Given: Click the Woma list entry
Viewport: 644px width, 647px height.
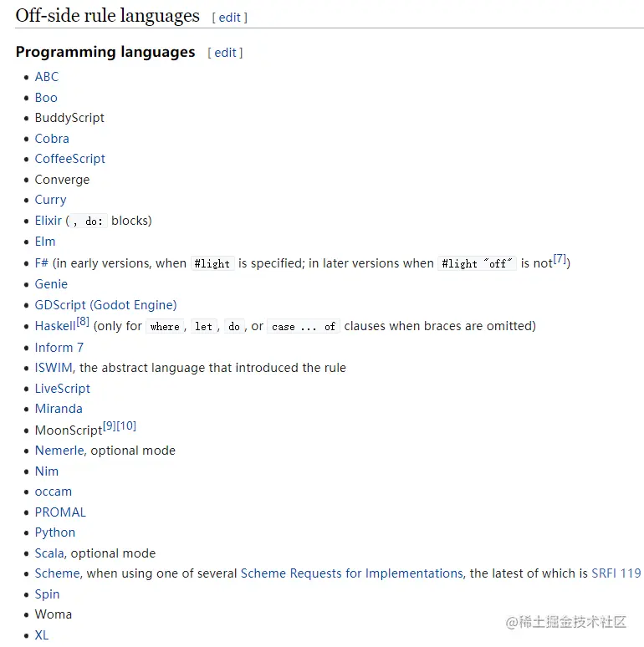Looking at the screenshot, I should pos(54,614).
